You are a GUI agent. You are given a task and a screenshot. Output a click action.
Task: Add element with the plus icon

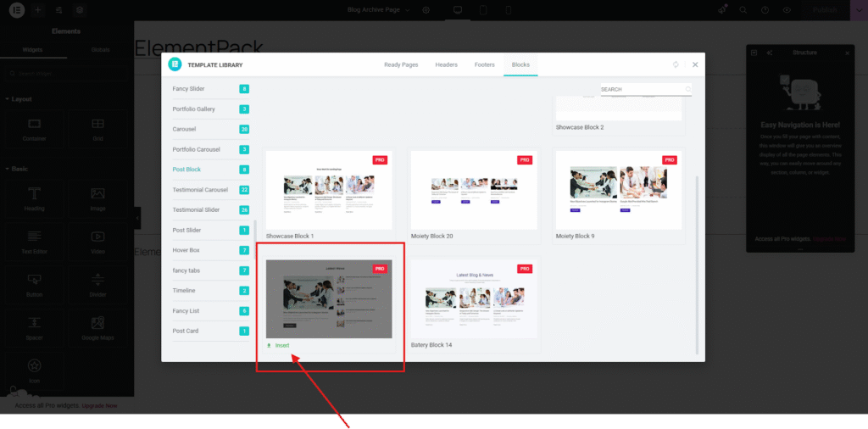pyautogui.click(x=37, y=10)
